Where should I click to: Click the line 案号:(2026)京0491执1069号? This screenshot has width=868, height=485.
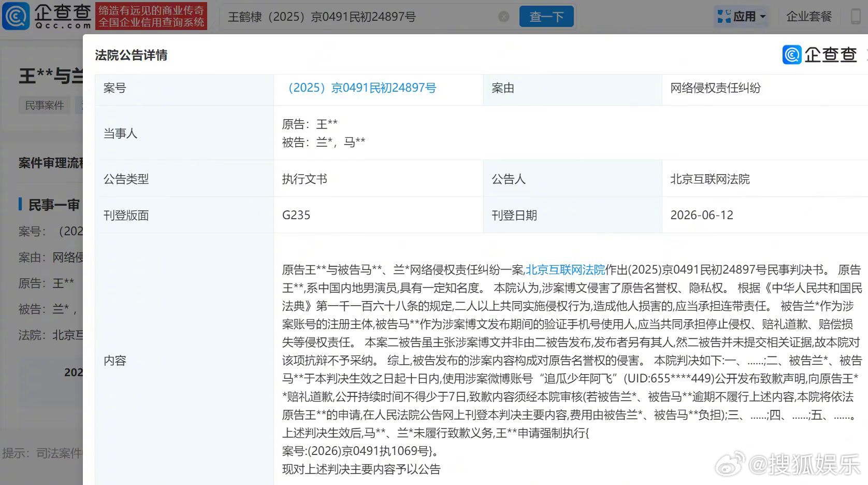[x=360, y=451]
